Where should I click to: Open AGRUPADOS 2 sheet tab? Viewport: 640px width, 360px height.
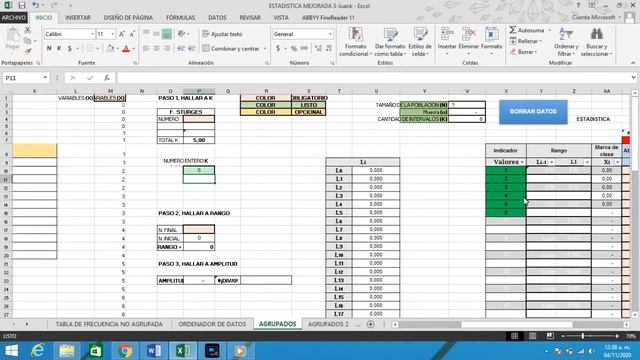tap(328, 324)
